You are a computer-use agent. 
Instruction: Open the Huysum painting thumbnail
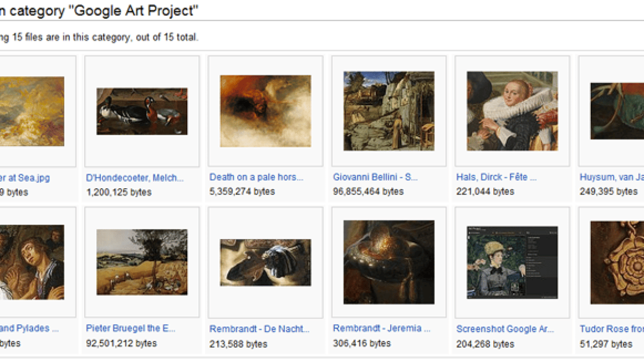pos(617,111)
